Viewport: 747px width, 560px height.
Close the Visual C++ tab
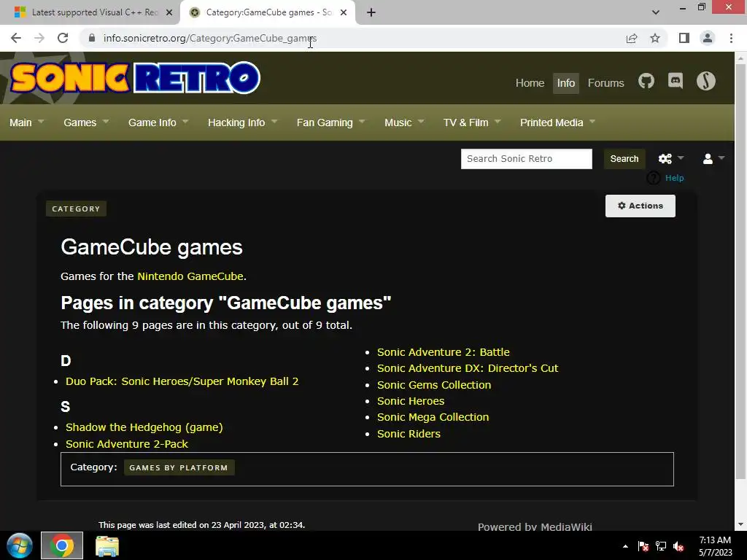coord(169,12)
